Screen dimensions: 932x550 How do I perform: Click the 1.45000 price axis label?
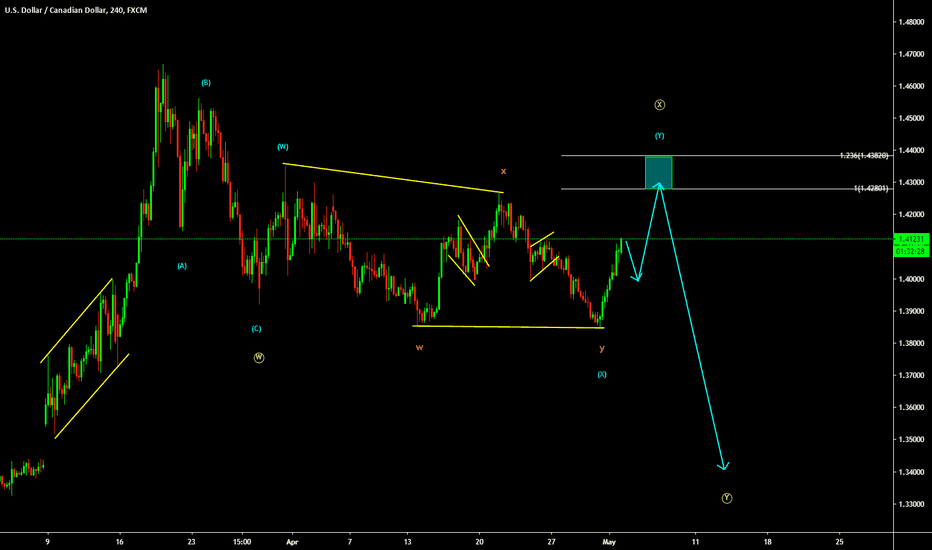coord(912,118)
